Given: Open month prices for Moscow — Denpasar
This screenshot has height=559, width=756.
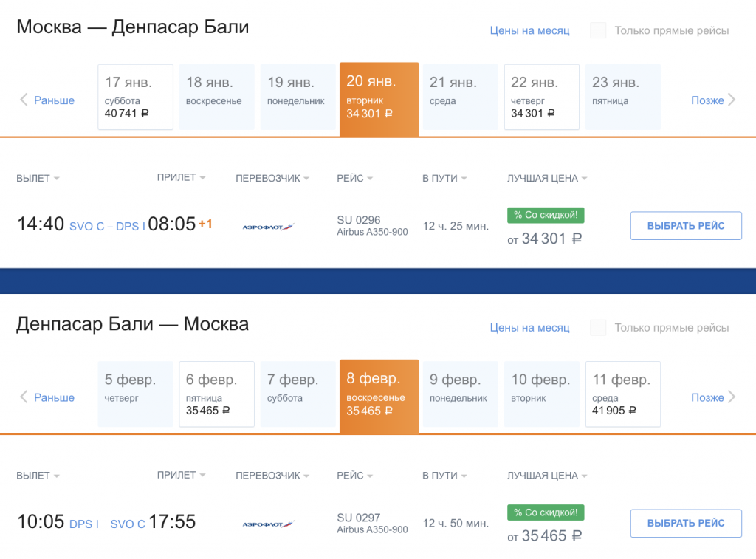Looking at the screenshot, I should tap(529, 30).
